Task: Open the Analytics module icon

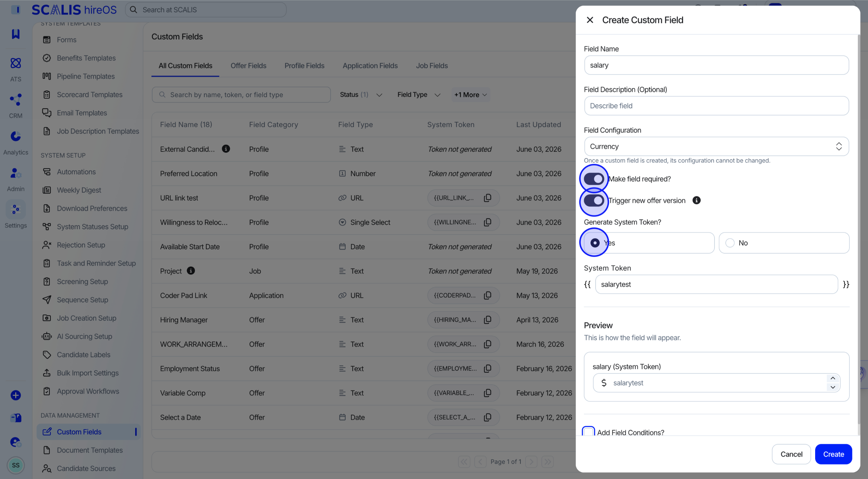Action: coord(16,136)
